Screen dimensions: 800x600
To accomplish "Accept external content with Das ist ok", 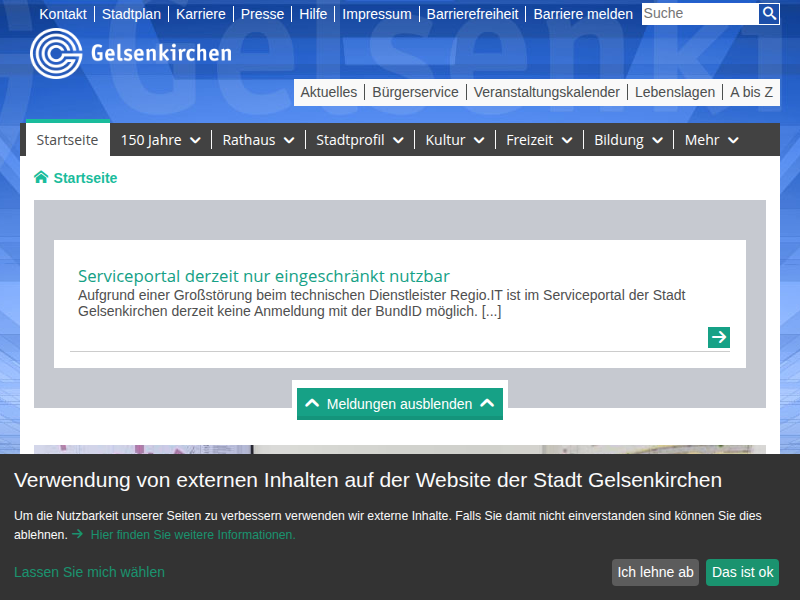I will [x=742, y=572].
